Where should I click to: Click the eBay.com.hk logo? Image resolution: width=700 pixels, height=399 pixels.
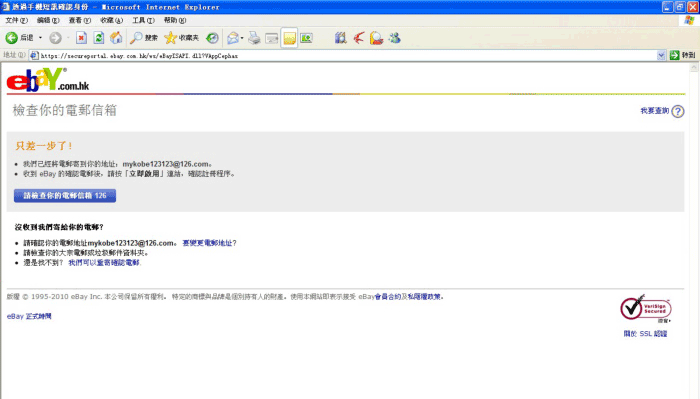pos(48,80)
